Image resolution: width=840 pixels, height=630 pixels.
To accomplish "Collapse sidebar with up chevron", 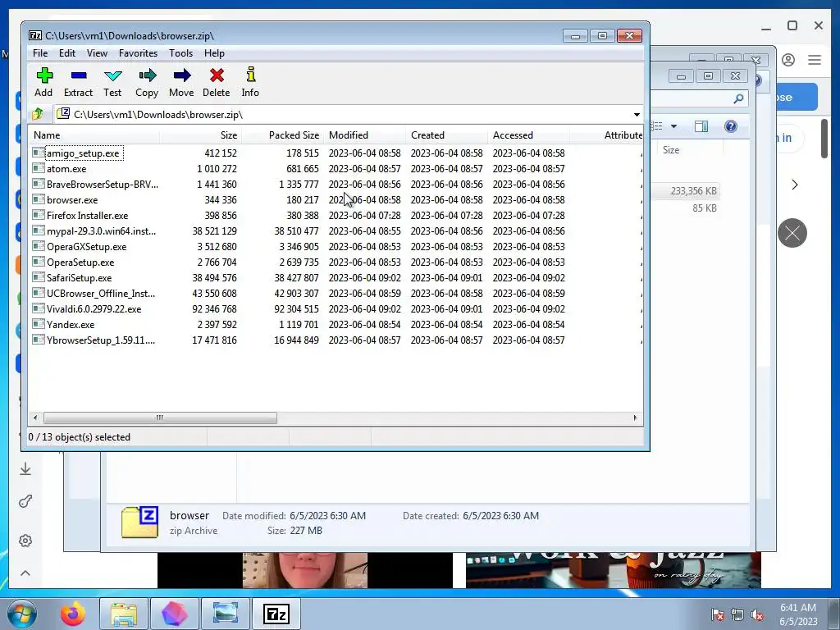I will (x=25, y=573).
